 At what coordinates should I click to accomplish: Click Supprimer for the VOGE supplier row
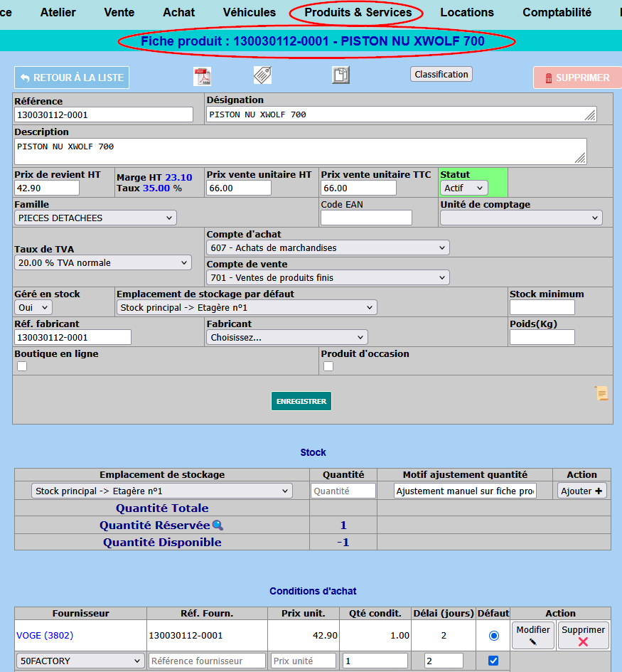point(583,635)
